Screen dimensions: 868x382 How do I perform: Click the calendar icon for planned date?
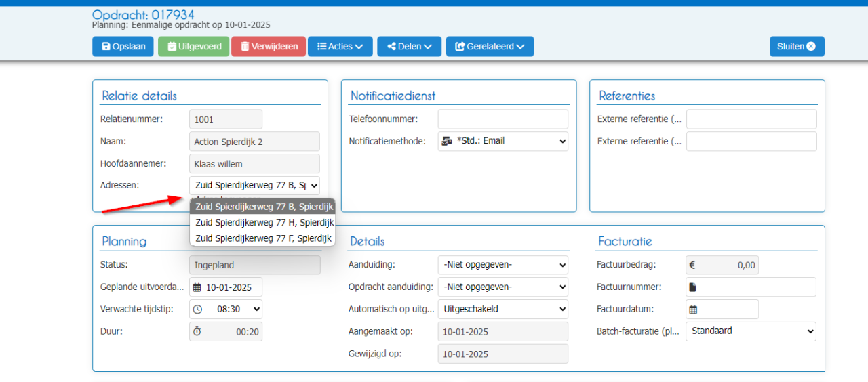pyautogui.click(x=197, y=287)
